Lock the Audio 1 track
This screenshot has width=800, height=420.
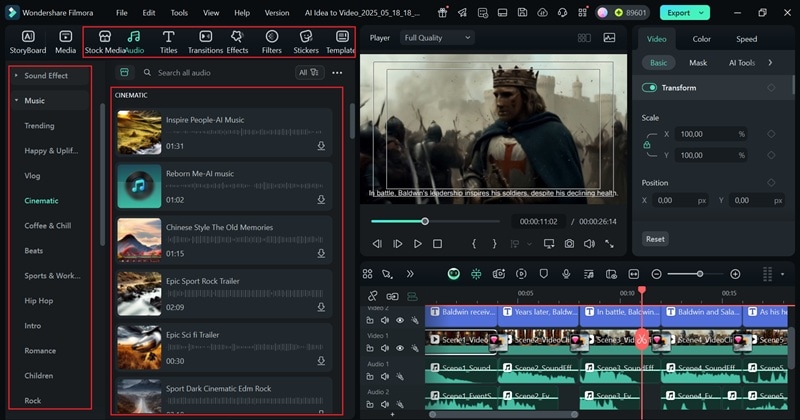[370, 377]
